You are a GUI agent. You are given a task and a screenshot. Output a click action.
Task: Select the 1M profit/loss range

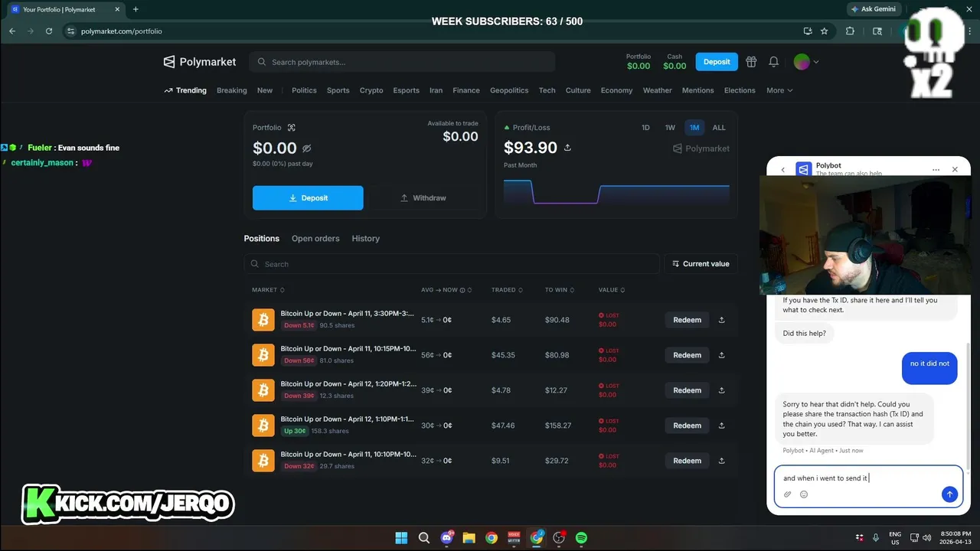694,128
